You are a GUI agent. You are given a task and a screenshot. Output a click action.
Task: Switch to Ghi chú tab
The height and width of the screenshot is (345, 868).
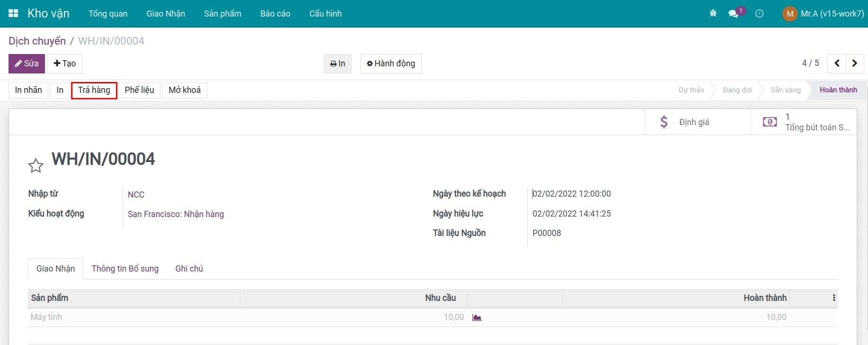(x=189, y=269)
